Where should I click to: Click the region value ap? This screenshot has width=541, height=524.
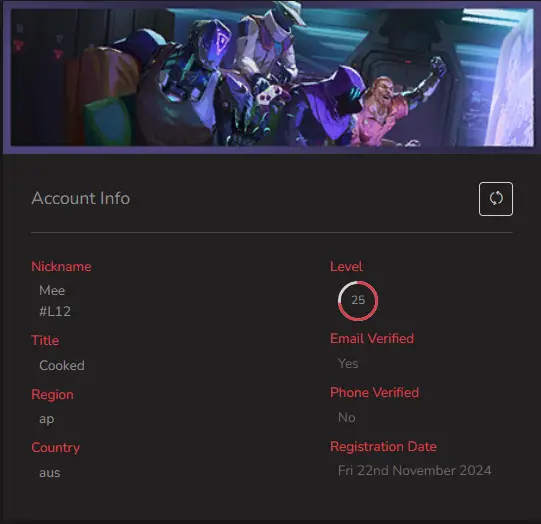[47, 419]
